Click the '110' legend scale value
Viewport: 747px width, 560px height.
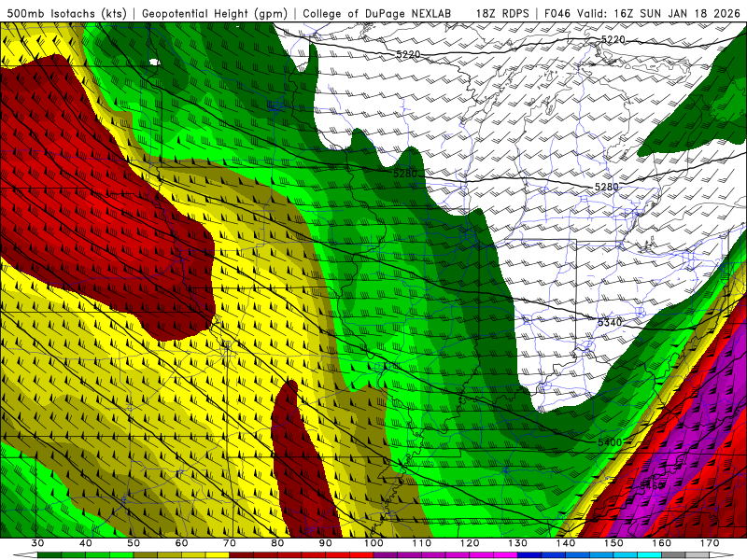point(422,543)
